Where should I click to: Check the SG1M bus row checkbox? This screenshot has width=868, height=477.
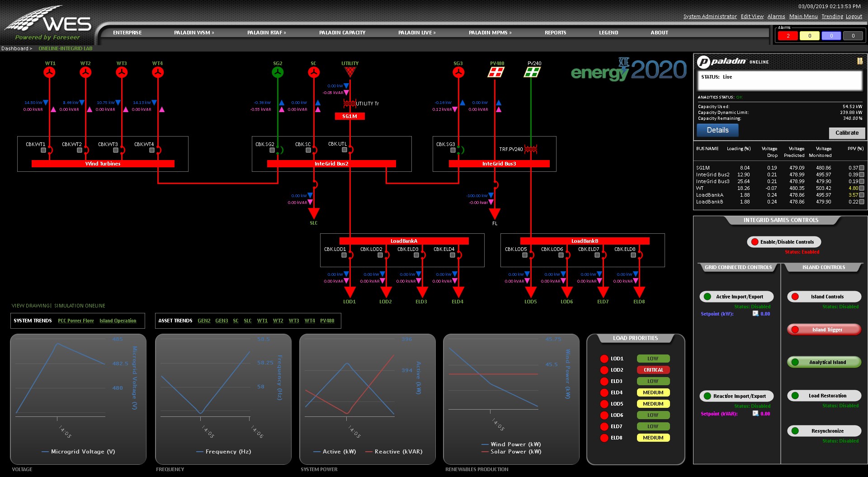click(862, 168)
